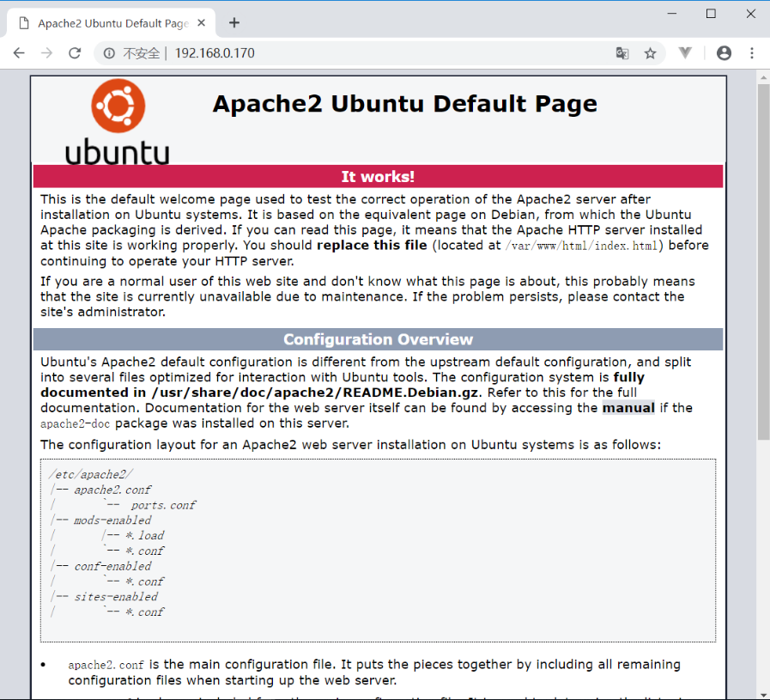This screenshot has width=770, height=700.
Task: Click '/etc/apache2/' in the layout tree
Action: [90, 474]
